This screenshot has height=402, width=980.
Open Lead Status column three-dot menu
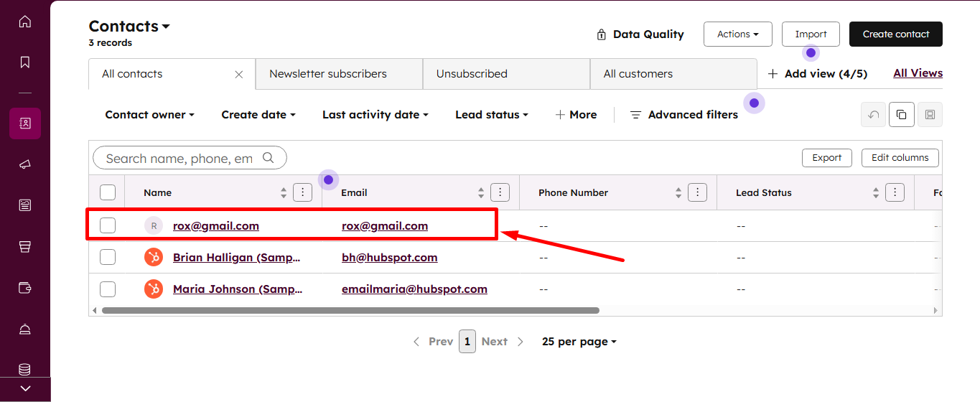coord(895,192)
